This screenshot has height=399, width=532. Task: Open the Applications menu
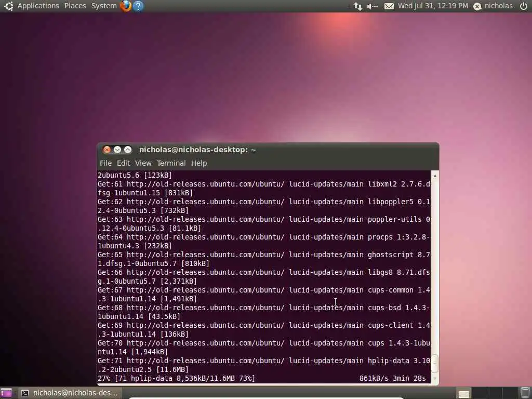pos(38,6)
